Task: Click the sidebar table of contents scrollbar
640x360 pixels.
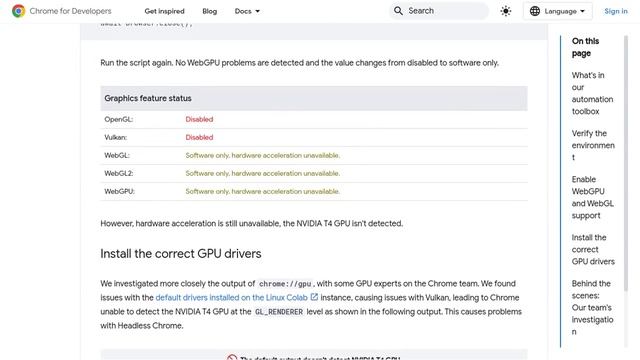Action: click(x=626, y=163)
